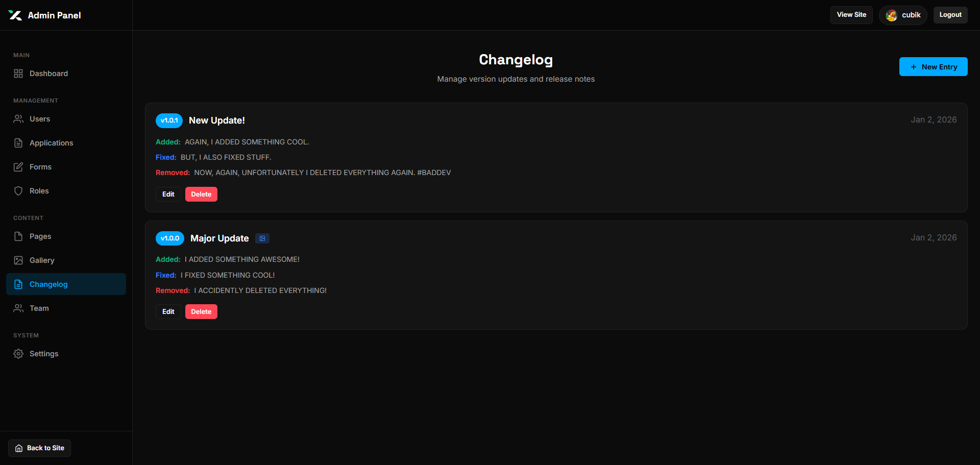Click the Jan 2, 2026 date on Major Update
Image resolution: width=980 pixels, height=465 pixels.
click(x=934, y=237)
